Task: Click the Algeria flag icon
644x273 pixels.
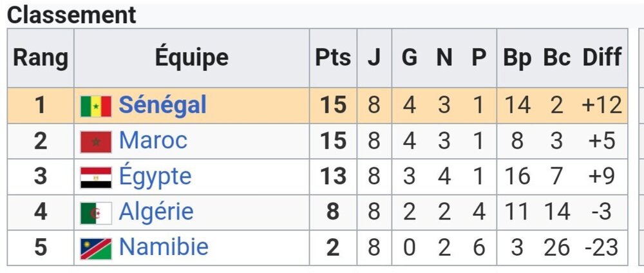Action: coord(96,212)
